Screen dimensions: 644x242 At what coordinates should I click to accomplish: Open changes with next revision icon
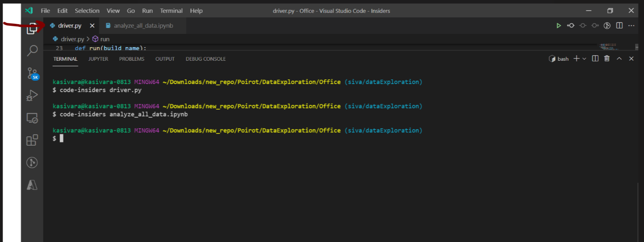(x=595, y=25)
